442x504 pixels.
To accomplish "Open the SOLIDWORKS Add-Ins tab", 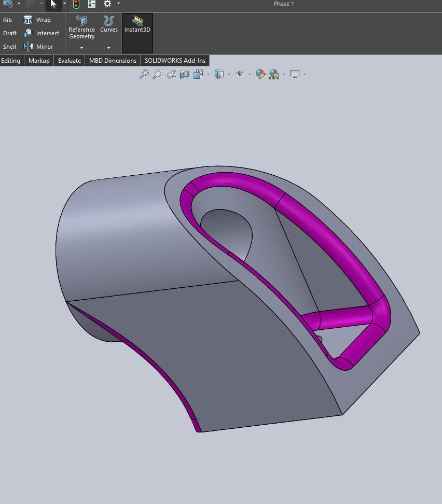I will 174,60.
